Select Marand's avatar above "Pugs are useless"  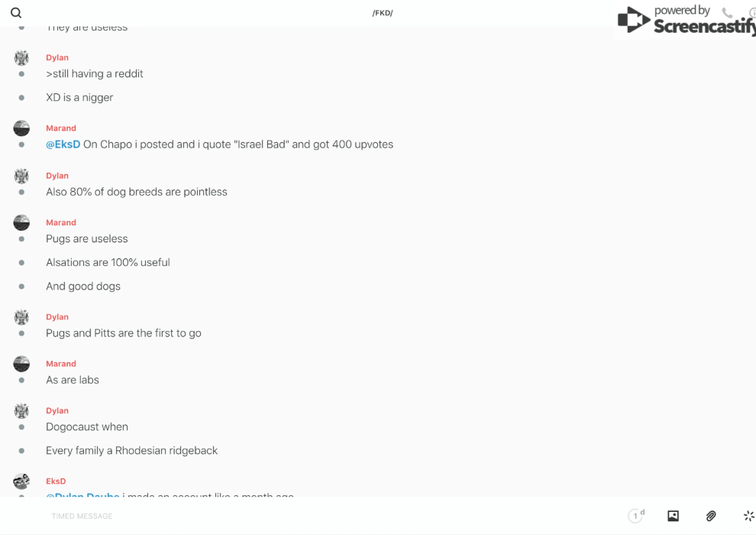click(x=21, y=222)
